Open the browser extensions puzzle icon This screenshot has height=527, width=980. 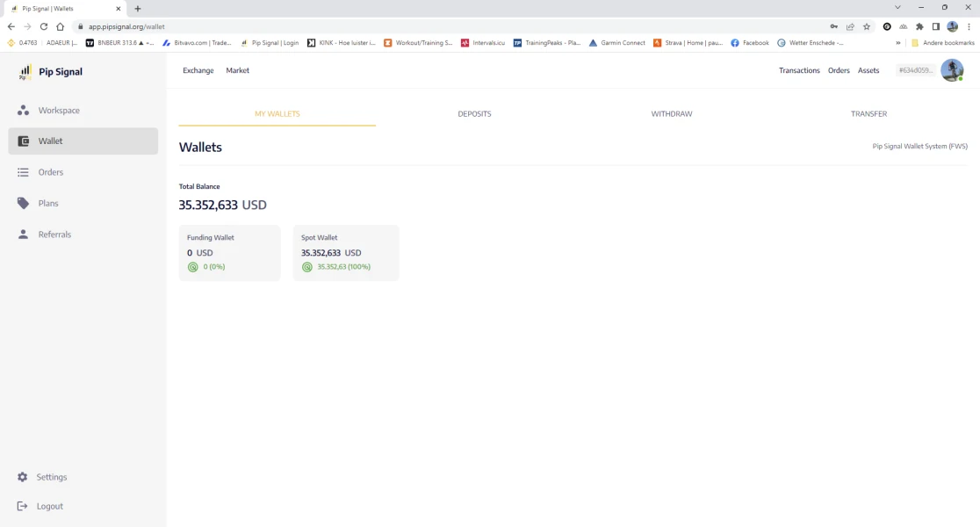pyautogui.click(x=919, y=27)
